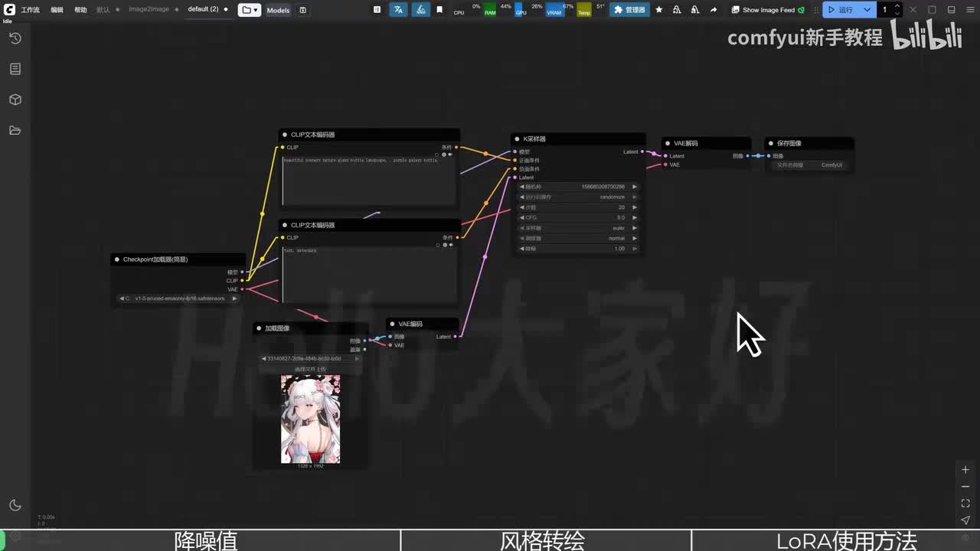The width and height of the screenshot is (980, 551).
Task: Toggle dark theme moon icon
Action: coord(15,505)
